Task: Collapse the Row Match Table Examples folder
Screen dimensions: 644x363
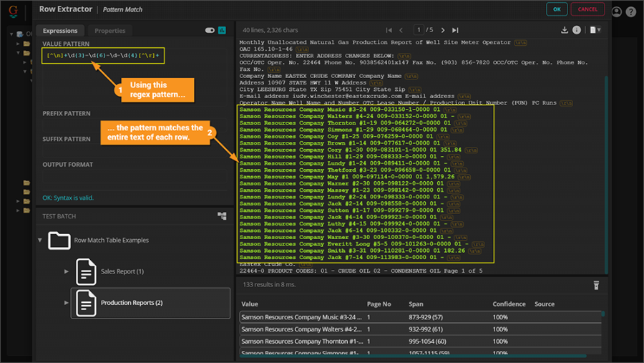Action: (x=40, y=241)
